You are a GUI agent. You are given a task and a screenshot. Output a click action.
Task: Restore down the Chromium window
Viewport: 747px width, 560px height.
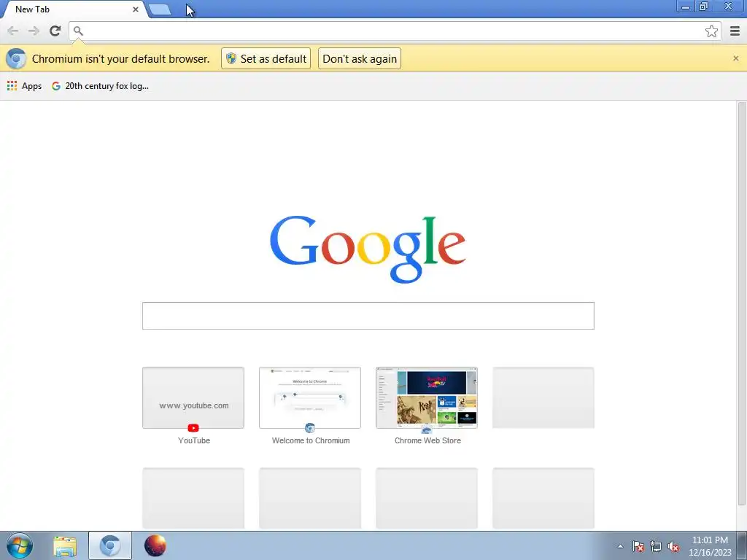tap(703, 7)
